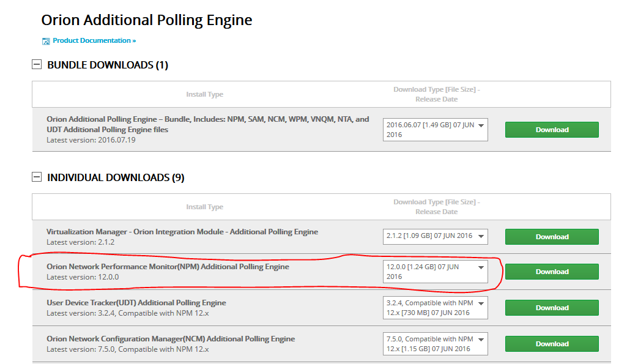Click the Orion Network Configuration Manager(NCM) title

(x=171, y=339)
